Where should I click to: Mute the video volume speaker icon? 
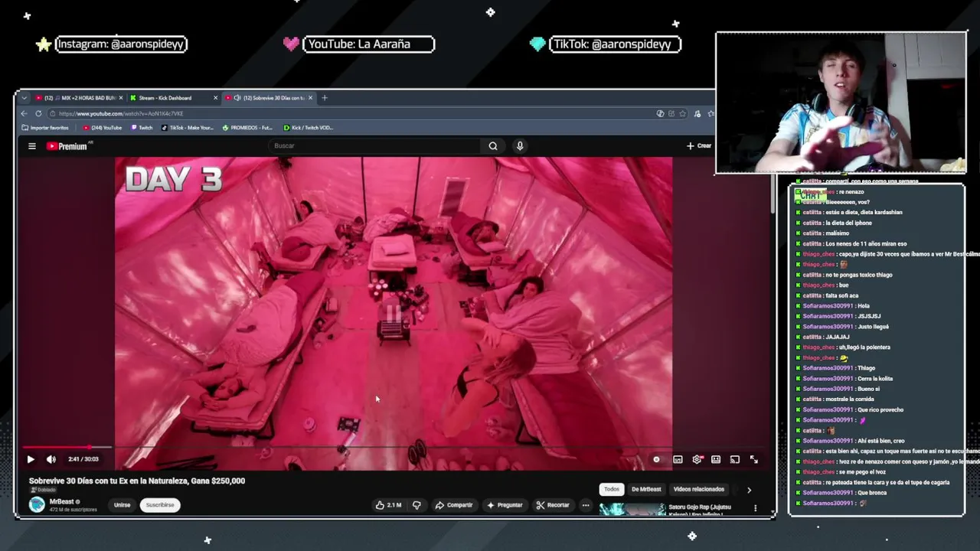51,459
